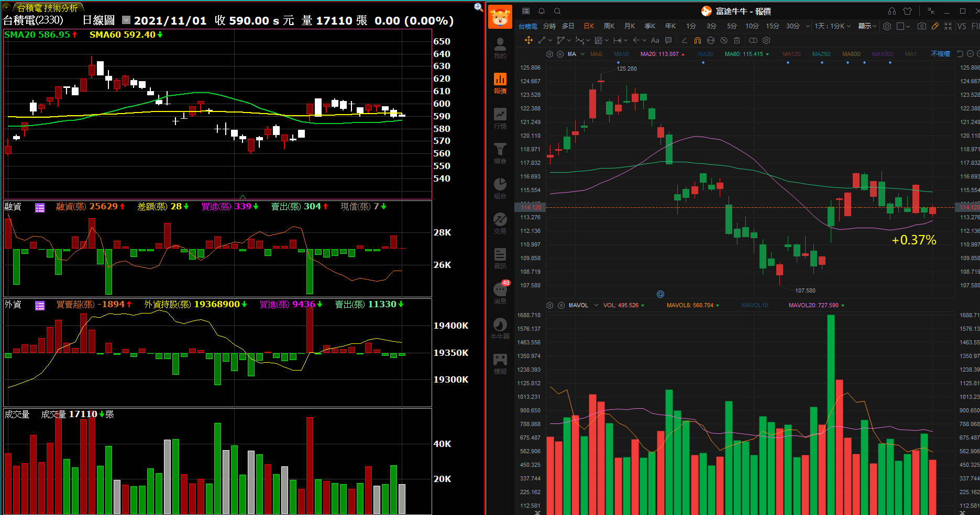The width and height of the screenshot is (980, 515).
Task: Open the MAVOL indicator type dropdown
Action: pyautogui.click(x=596, y=305)
